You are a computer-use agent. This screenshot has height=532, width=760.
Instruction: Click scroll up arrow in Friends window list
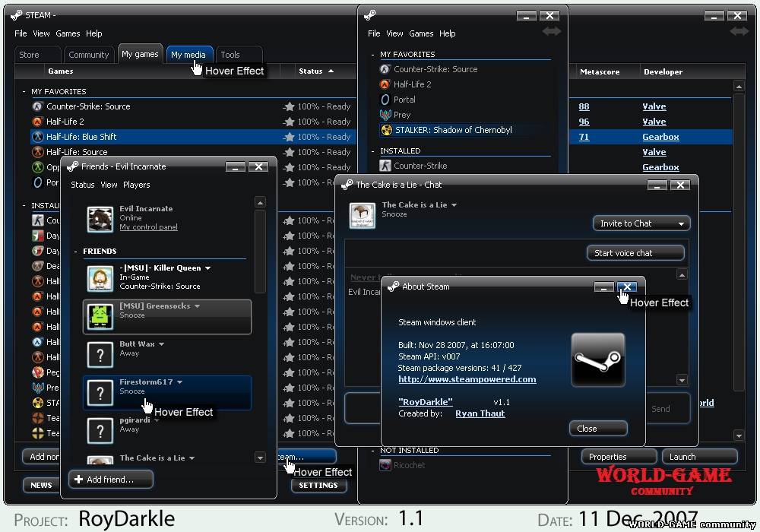pyautogui.click(x=260, y=202)
